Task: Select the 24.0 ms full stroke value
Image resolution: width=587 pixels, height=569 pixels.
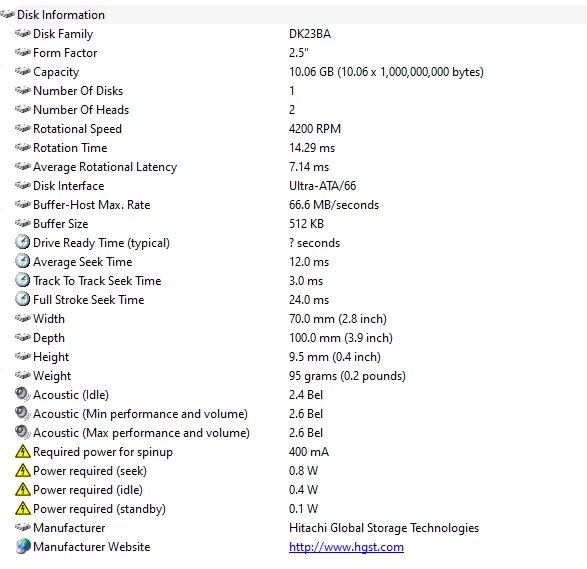Action: (309, 300)
